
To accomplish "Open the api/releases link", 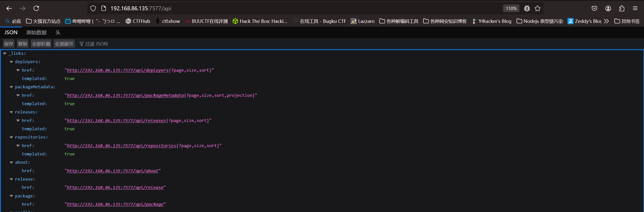I will [x=116, y=120].
